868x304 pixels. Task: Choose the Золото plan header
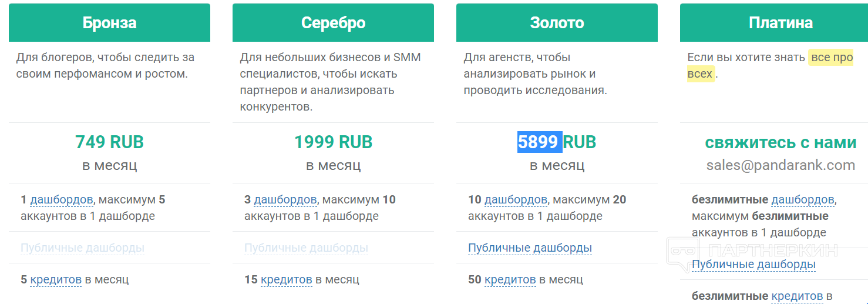click(557, 23)
